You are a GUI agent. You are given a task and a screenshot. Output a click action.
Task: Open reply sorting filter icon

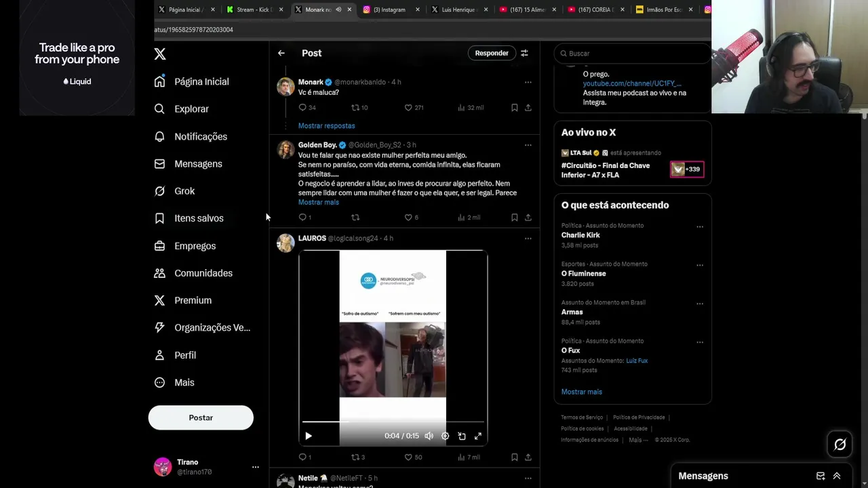(x=524, y=53)
